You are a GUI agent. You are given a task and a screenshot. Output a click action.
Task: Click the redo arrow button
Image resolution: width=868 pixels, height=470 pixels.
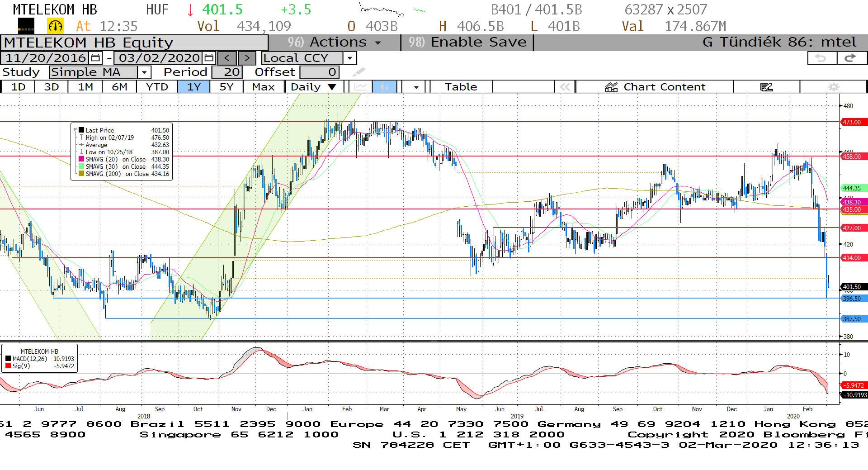(851, 58)
